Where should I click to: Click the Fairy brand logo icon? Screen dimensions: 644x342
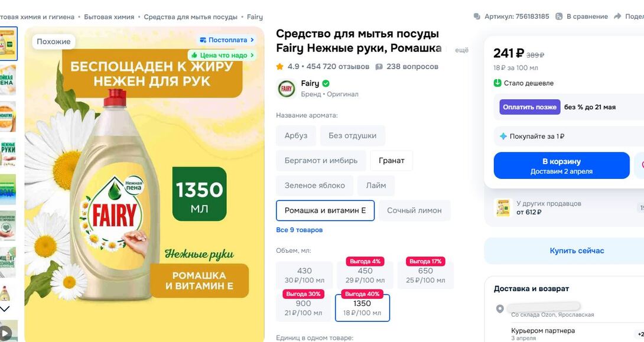click(x=287, y=89)
